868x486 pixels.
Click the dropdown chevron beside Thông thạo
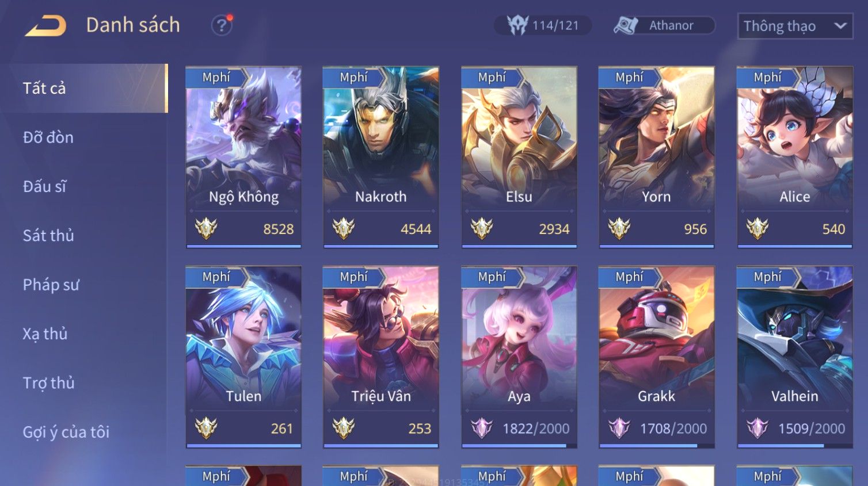pos(840,26)
